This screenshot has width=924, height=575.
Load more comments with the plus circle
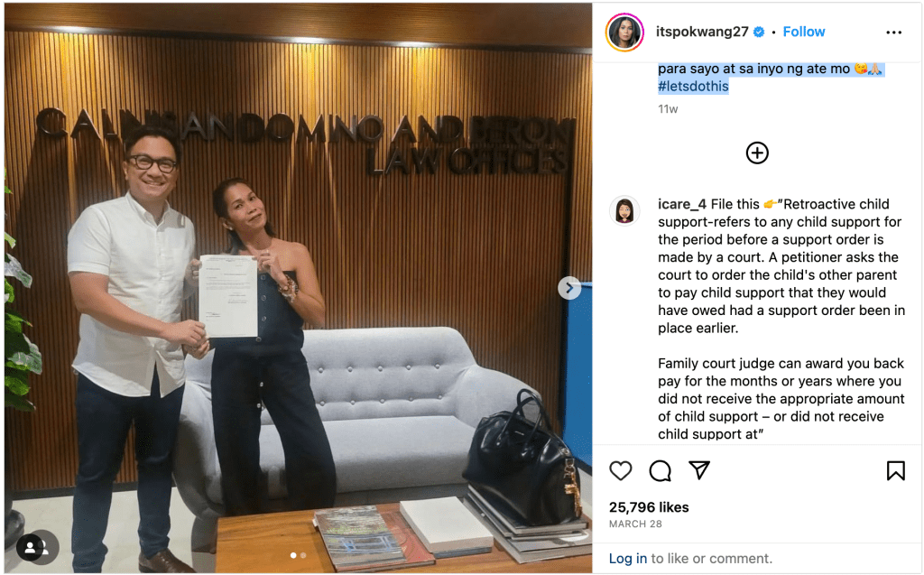coord(757,153)
